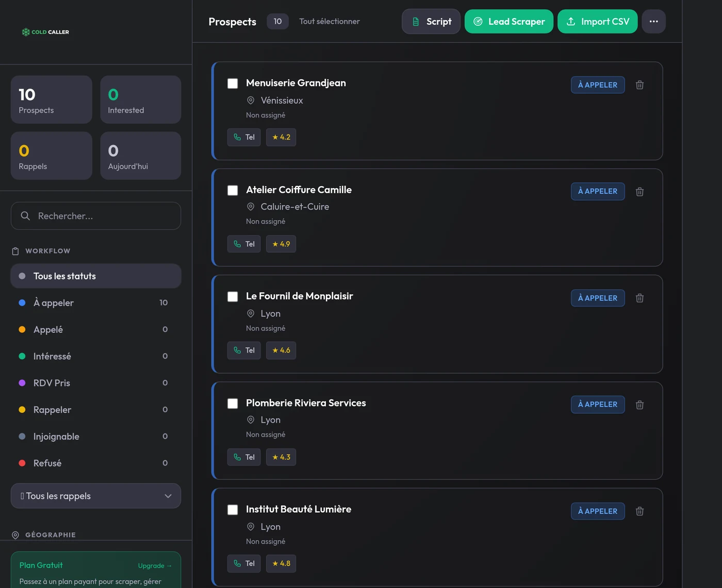Viewport: 722px width, 588px height.
Task: Open the Rappels stat card
Action: [52, 156]
